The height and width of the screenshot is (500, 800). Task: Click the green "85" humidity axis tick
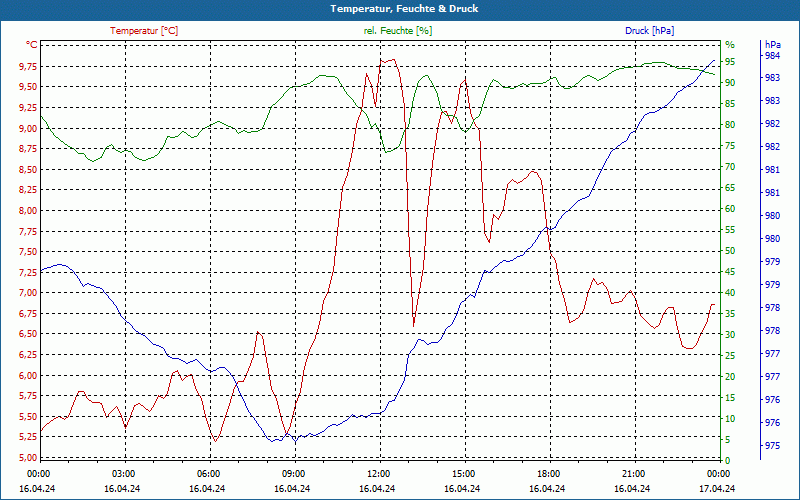(730, 104)
